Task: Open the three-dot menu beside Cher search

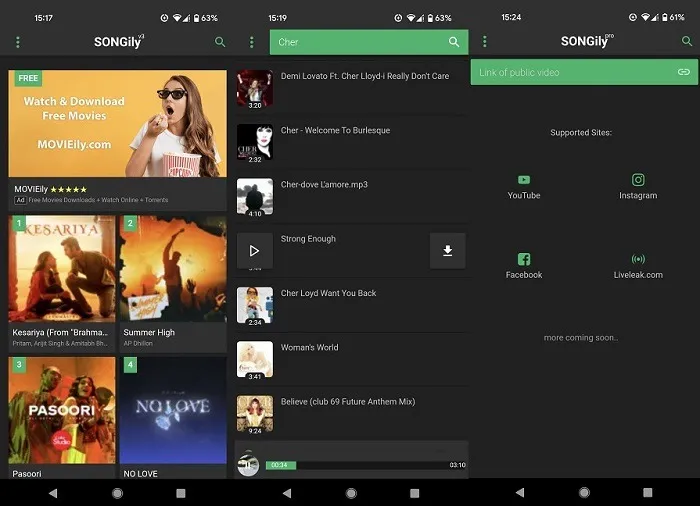Action: click(x=252, y=42)
